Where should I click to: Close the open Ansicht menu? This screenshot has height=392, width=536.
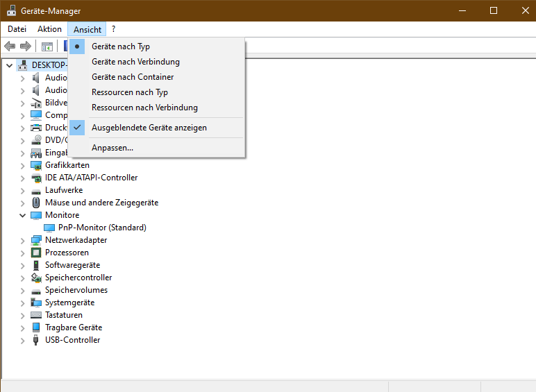point(87,29)
